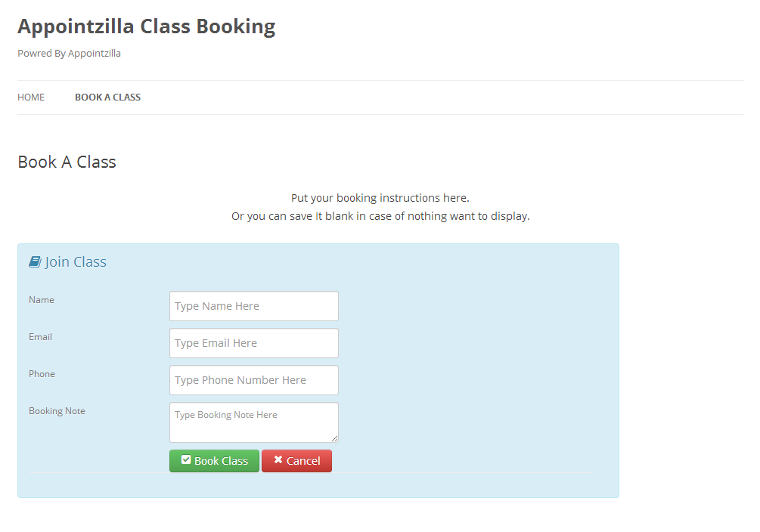Click the Email field label

(40, 337)
